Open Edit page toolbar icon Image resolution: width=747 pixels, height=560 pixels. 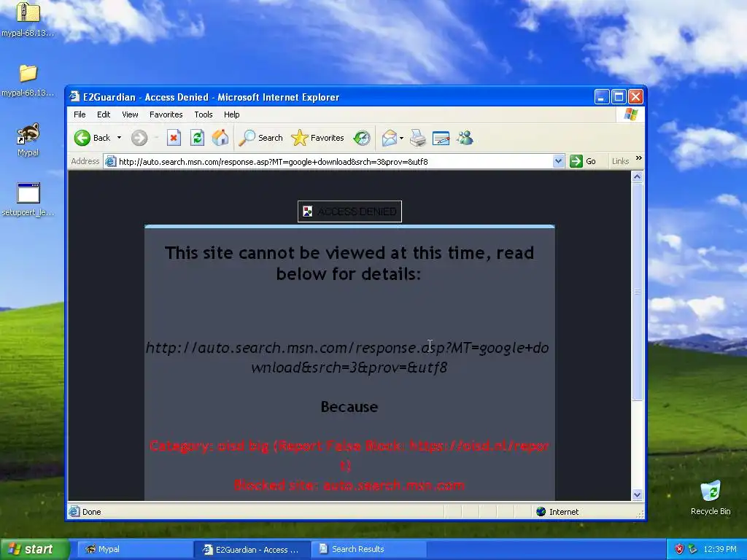[x=441, y=138]
